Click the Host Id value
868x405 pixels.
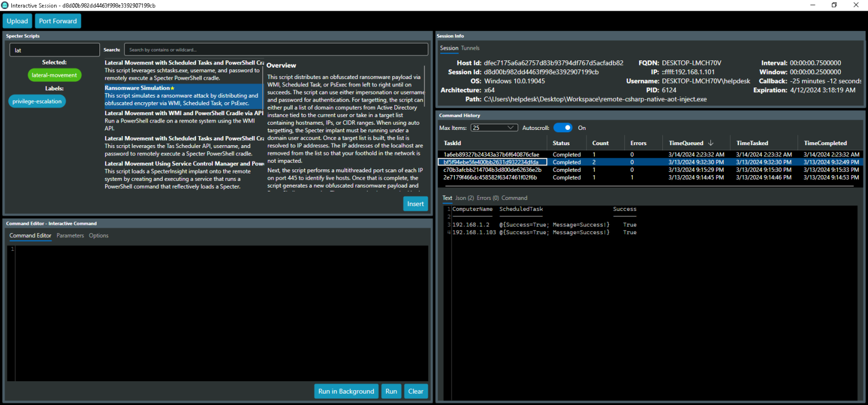(554, 63)
